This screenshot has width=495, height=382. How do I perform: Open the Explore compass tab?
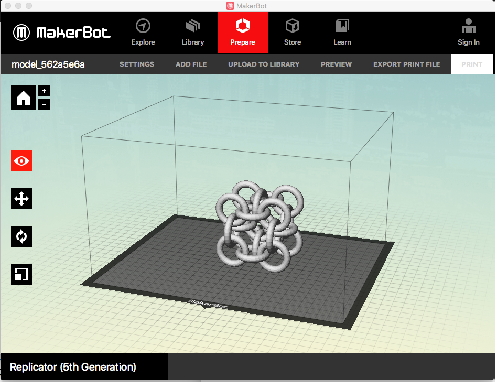pos(143,32)
